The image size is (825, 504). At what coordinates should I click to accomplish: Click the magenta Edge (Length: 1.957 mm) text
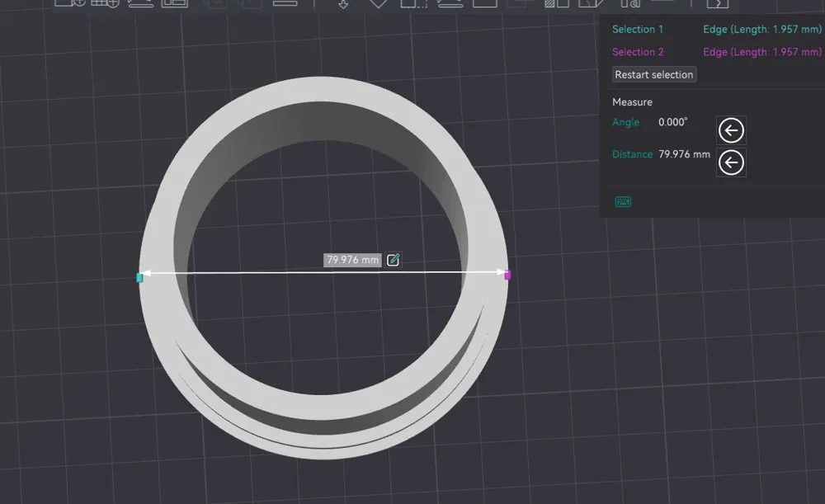point(761,52)
